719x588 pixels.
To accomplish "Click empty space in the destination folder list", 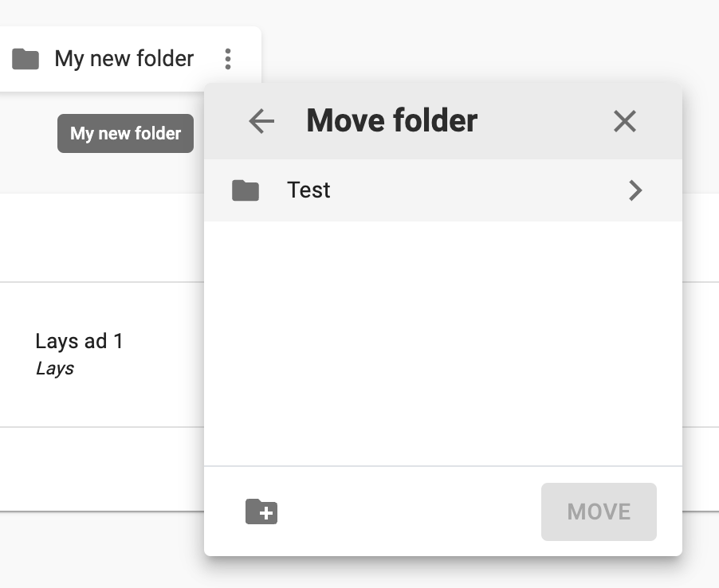I will 443,343.
